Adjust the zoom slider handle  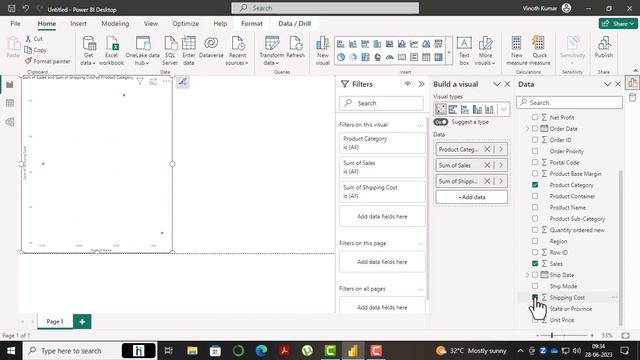coord(552,336)
